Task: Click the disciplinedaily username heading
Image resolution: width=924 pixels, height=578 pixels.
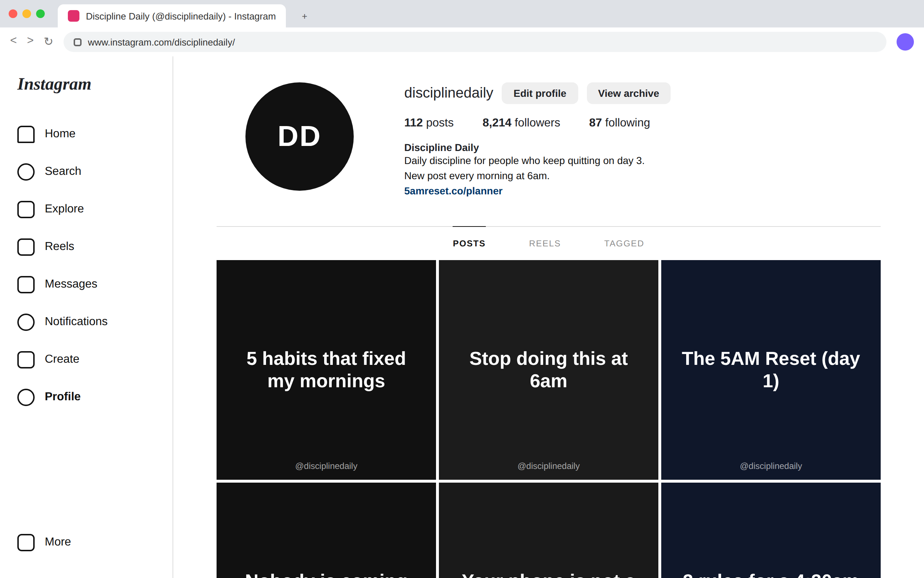Action: pyautogui.click(x=448, y=93)
